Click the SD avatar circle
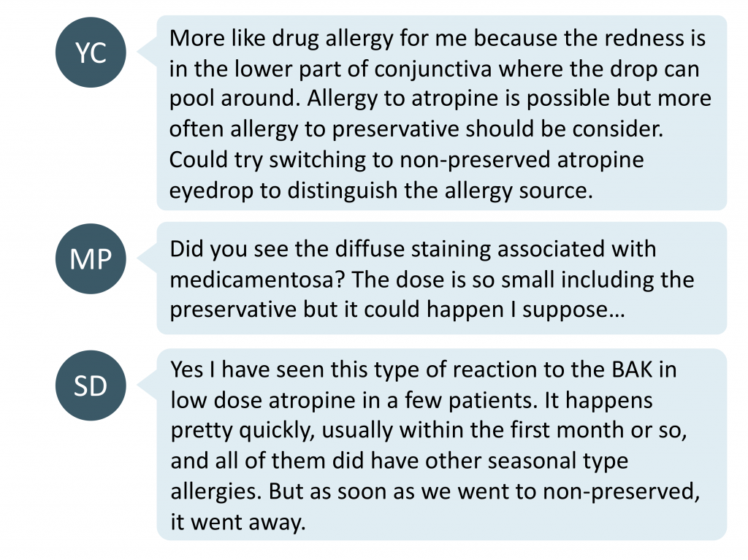 pyautogui.click(x=91, y=386)
